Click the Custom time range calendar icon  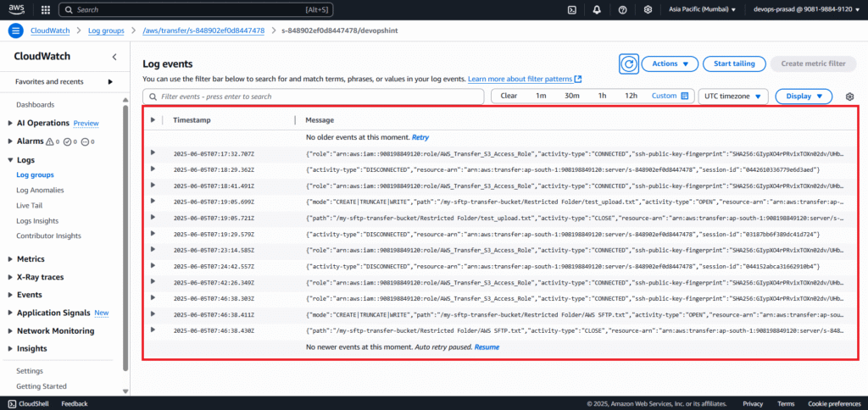click(685, 96)
